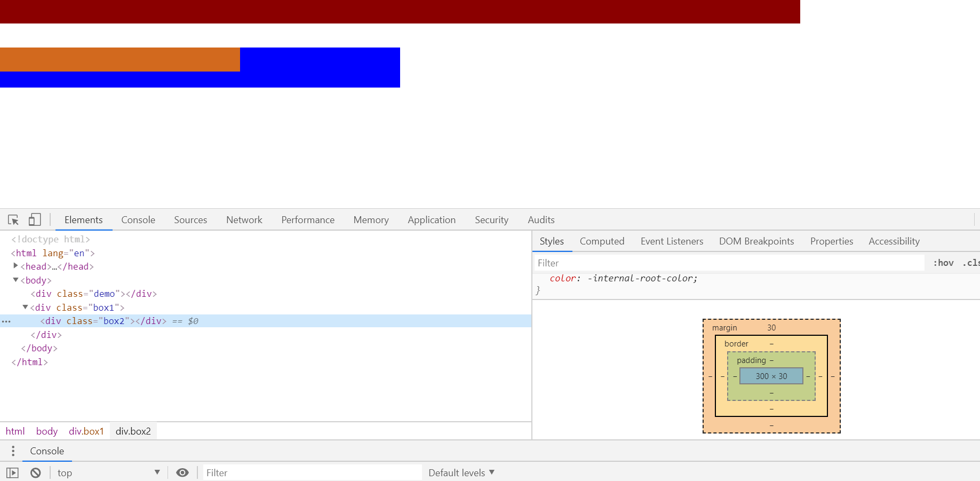Screen dimensions: 980x481
Task: Focus the Styles filter input
Action: (x=729, y=263)
